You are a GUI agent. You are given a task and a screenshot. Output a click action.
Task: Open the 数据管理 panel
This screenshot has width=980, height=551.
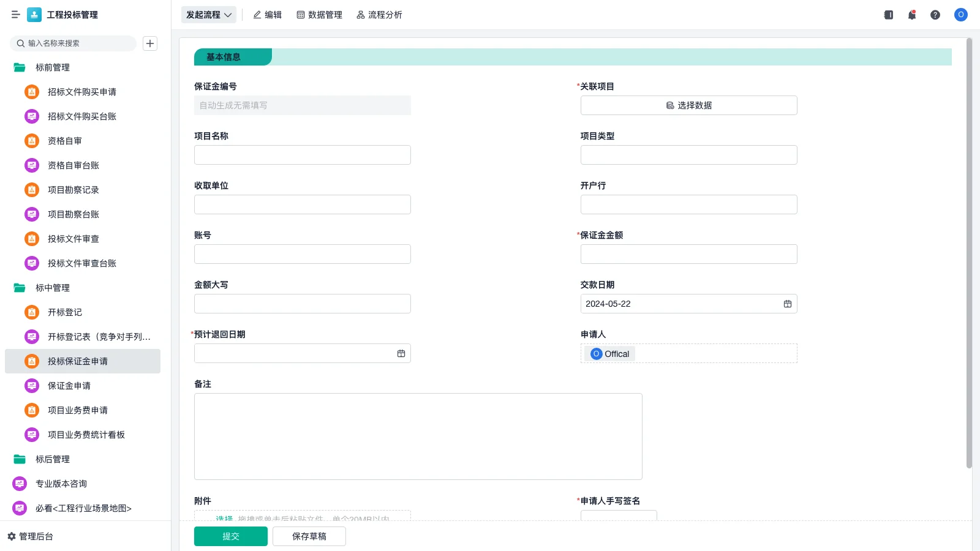pos(320,15)
